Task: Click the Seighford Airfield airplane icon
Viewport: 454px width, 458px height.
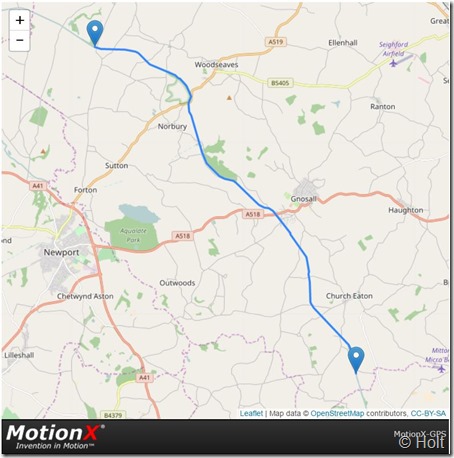Action: pos(394,63)
